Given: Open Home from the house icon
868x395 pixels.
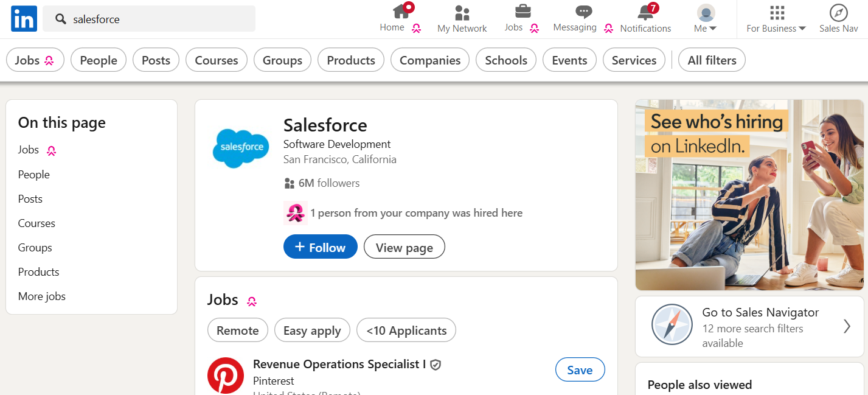Looking at the screenshot, I should tap(401, 11).
